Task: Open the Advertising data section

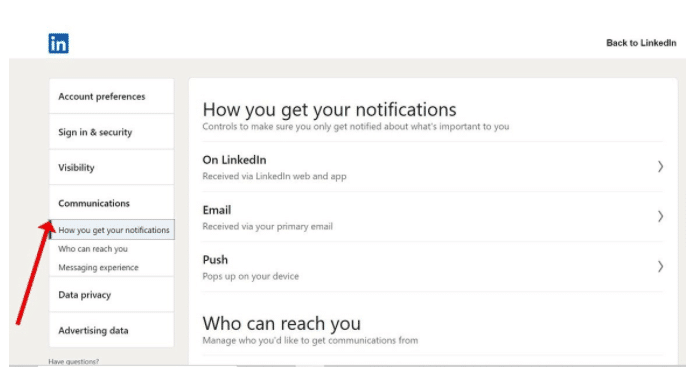Action: [112, 330]
